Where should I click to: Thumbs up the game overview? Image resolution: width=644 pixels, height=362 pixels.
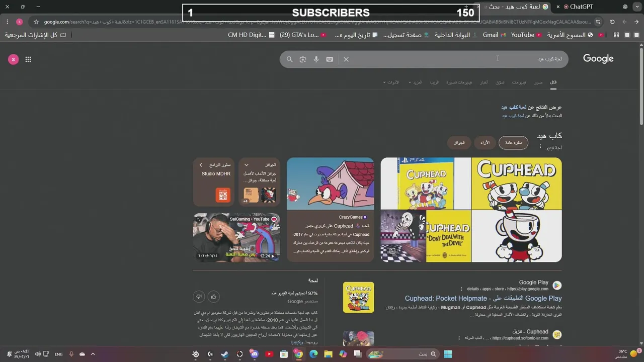[x=214, y=297]
